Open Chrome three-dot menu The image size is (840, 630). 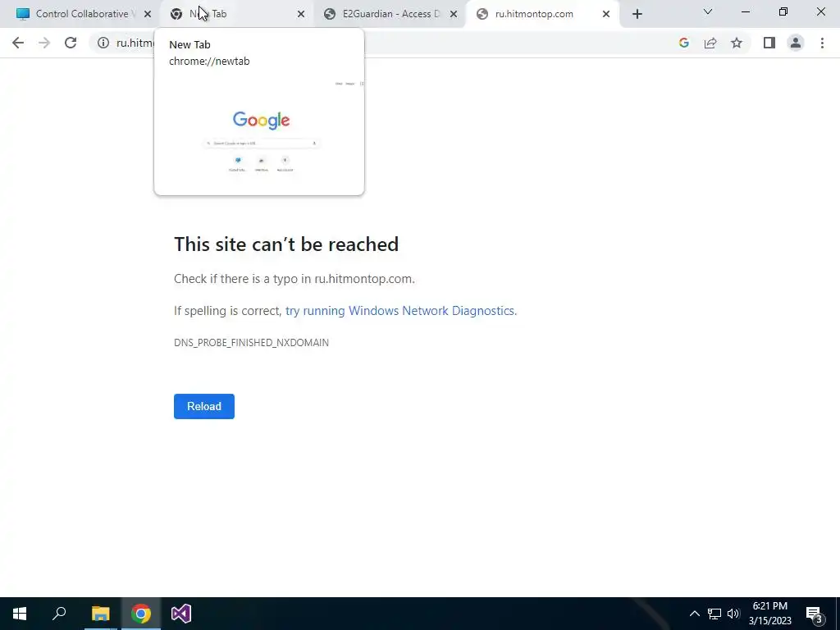(822, 43)
